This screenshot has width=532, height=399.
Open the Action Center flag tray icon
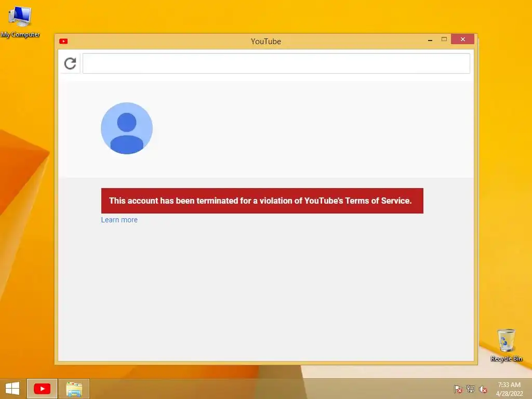[x=458, y=389]
